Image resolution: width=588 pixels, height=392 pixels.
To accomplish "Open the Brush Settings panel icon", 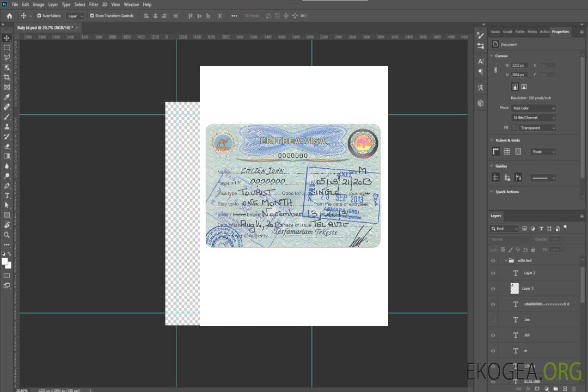I will click(x=481, y=35).
